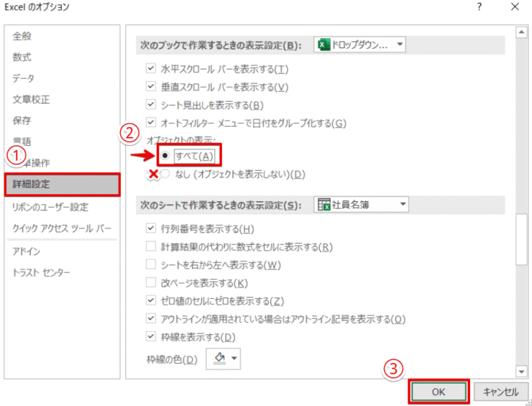Open the 保存 options category
This screenshot has height=406, width=532.
click(x=22, y=121)
